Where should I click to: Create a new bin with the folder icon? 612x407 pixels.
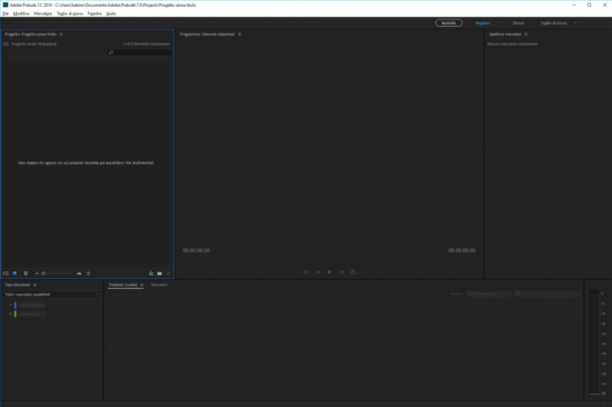(x=160, y=274)
